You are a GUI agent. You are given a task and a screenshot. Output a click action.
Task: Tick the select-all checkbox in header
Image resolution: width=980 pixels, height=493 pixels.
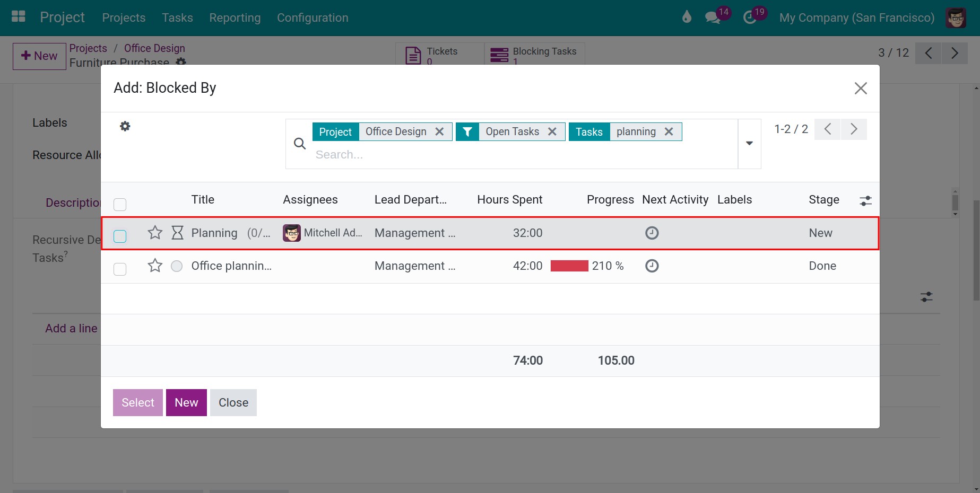(120, 204)
